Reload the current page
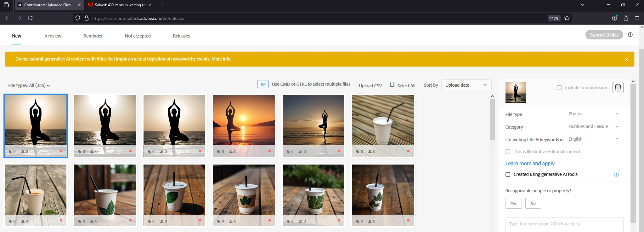The height and width of the screenshot is (232, 644). [30, 18]
